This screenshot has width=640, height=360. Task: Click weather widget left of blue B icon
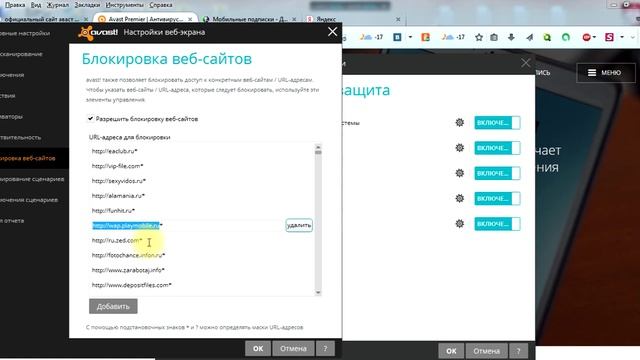pyautogui.click(x=371, y=37)
